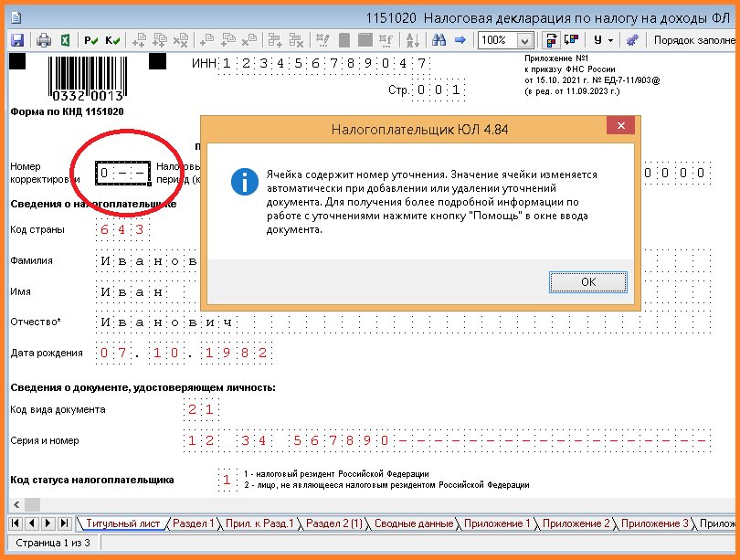This screenshot has height=560, width=740.
Task: Run the P check icon
Action: 90,40
